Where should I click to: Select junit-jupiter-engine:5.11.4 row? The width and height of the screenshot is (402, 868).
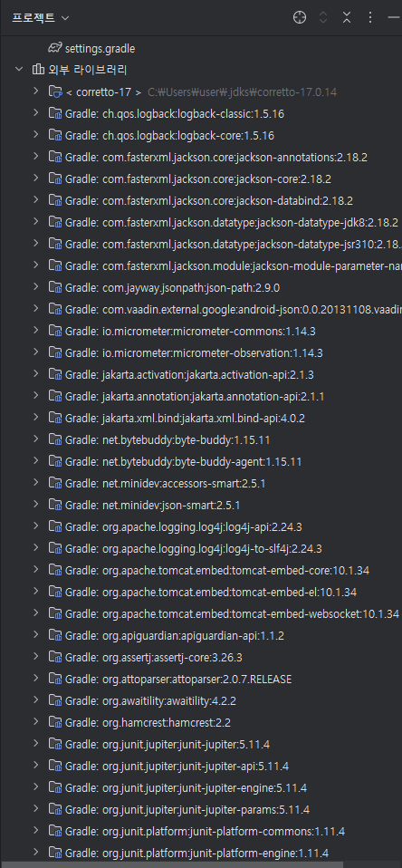tap(201, 788)
